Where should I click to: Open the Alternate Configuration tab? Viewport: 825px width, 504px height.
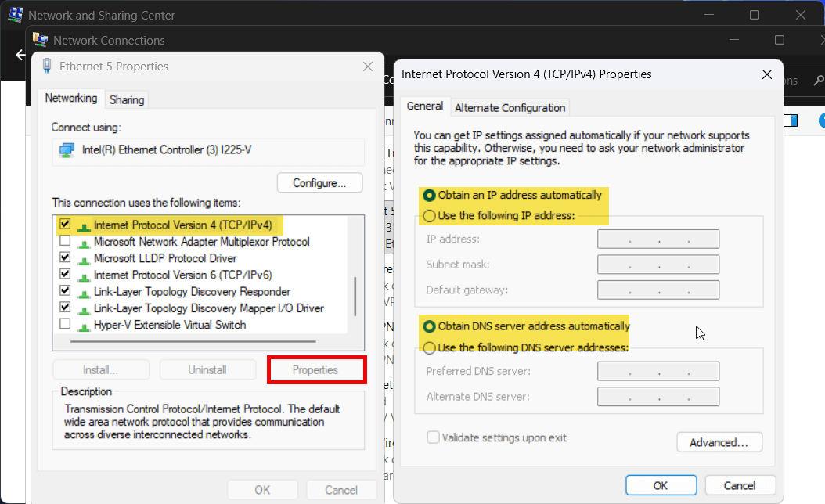(x=510, y=107)
